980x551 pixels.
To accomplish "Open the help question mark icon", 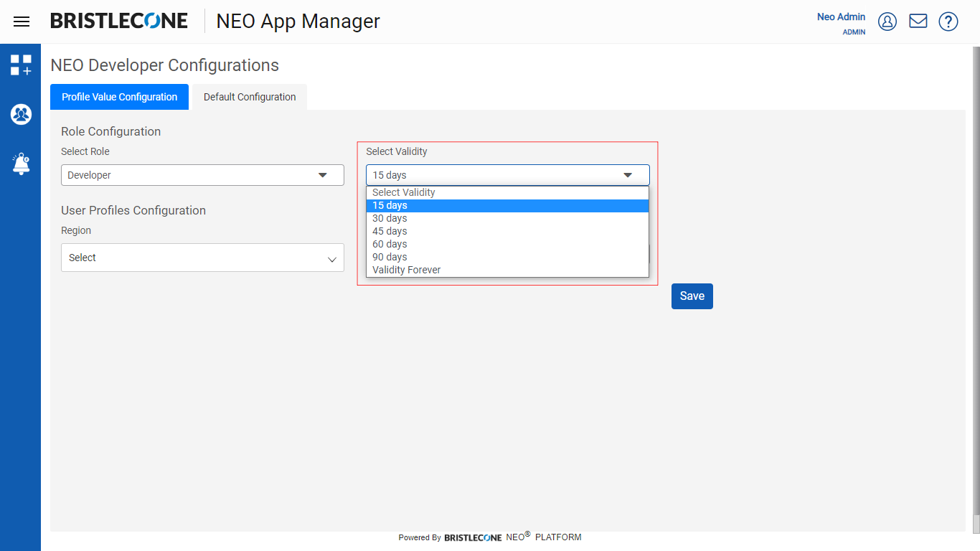I will (x=948, y=22).
